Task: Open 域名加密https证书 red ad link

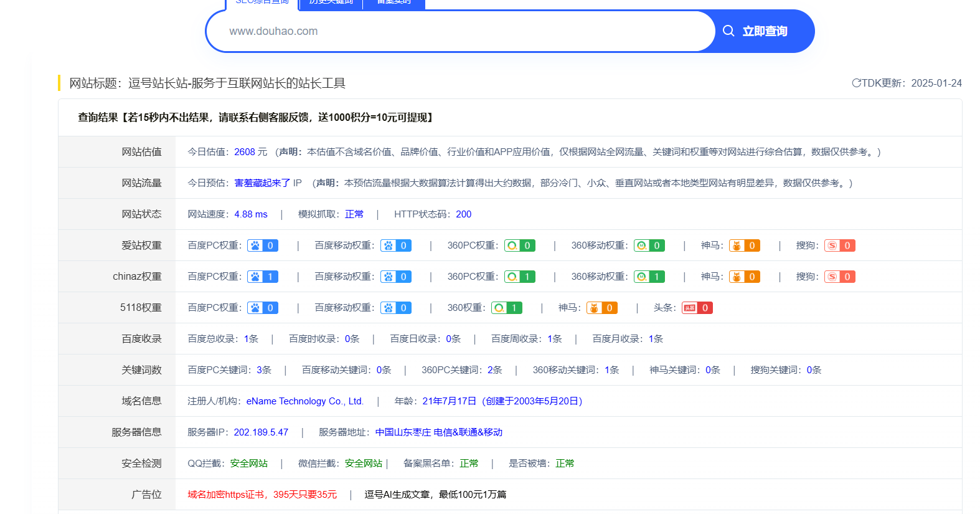Action: coord(262,495)
